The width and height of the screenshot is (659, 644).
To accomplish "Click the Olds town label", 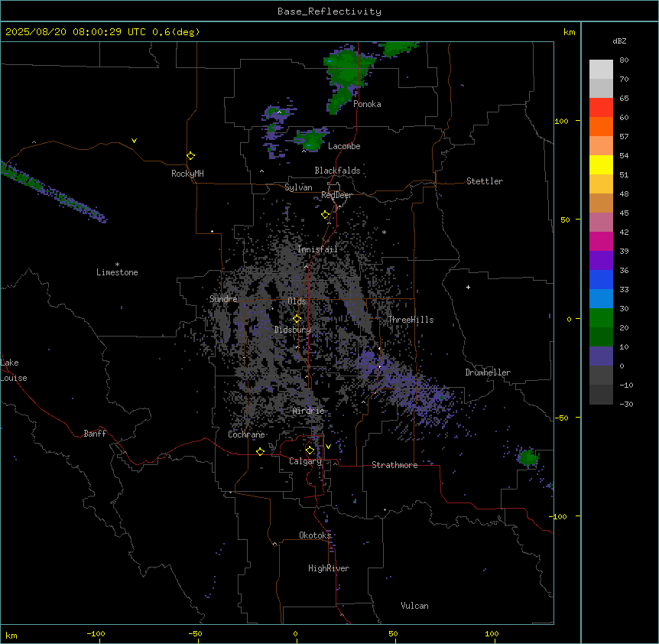I will pos(297,301).
